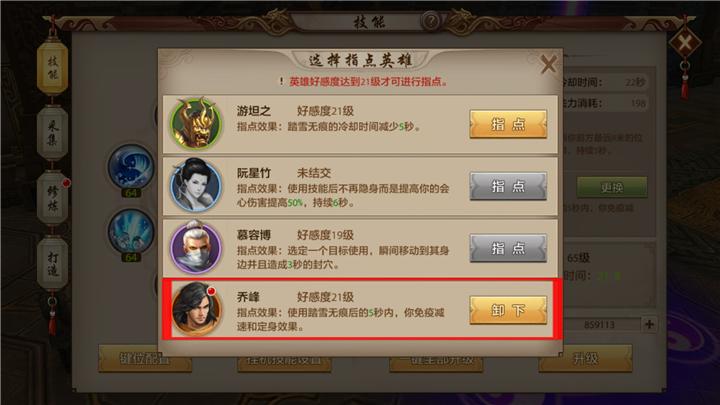Click the grey 指点 button for 慕容博
Viewport: 720px width, 405px height.
pyautogui.click(x=508, y=248)
